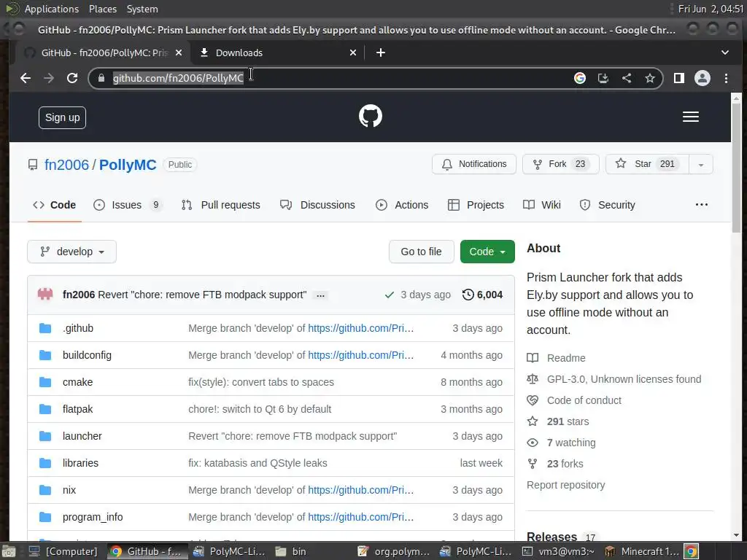
Task: Open the Readme link in About
Action: point(566,358)
